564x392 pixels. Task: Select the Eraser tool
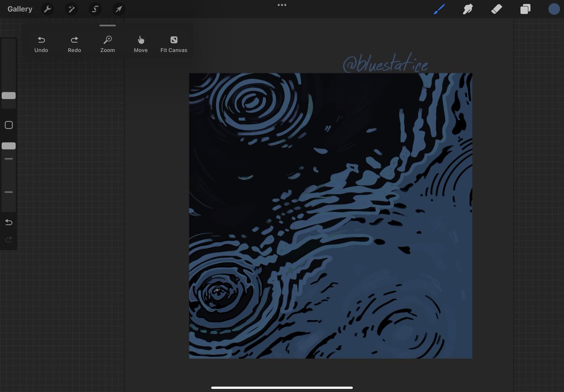(x=496, y=9)
